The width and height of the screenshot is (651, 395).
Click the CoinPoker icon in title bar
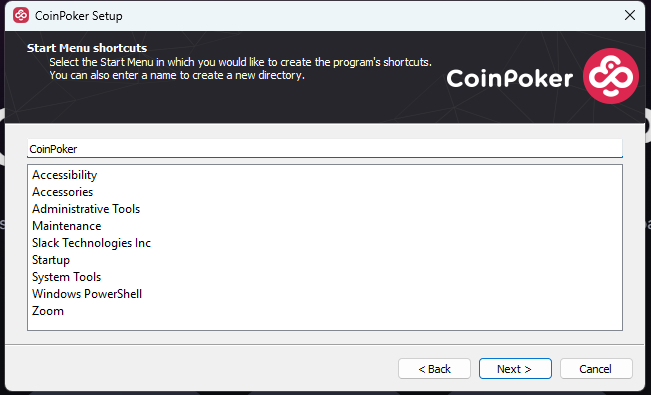coord(21,15)
